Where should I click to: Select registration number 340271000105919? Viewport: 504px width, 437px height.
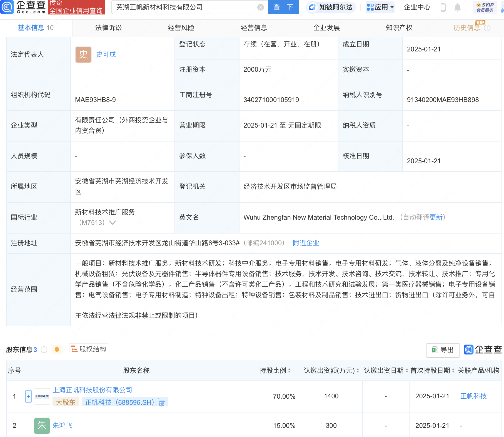pos(271,100)
